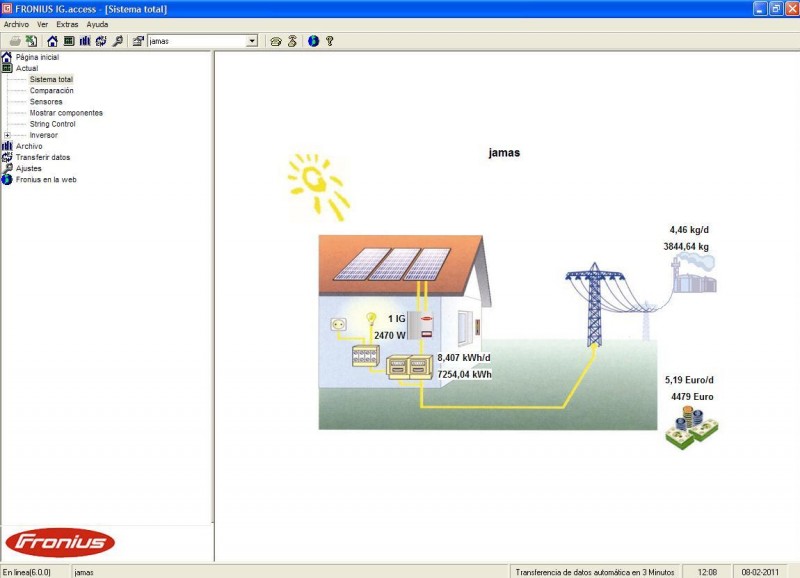Select Transferir datos in the tree
This screenshot has height=578, width=800.
pyautogui.click(x=43, y=158)
